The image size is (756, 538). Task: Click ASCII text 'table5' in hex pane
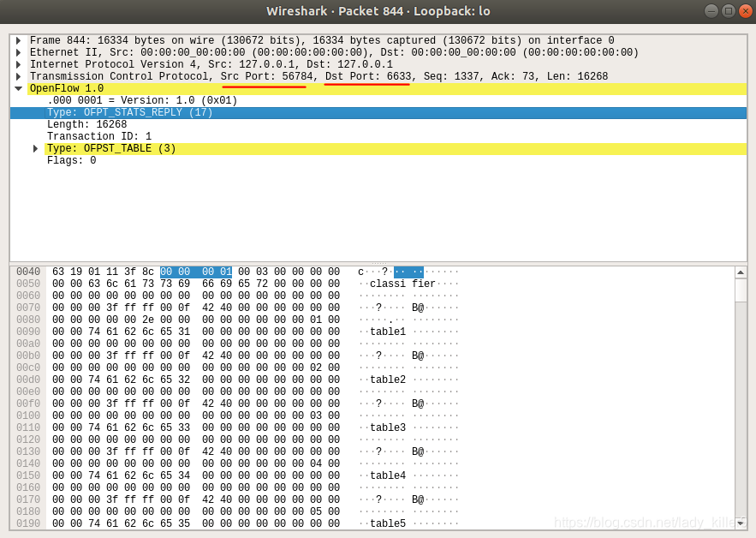point(388,523)
